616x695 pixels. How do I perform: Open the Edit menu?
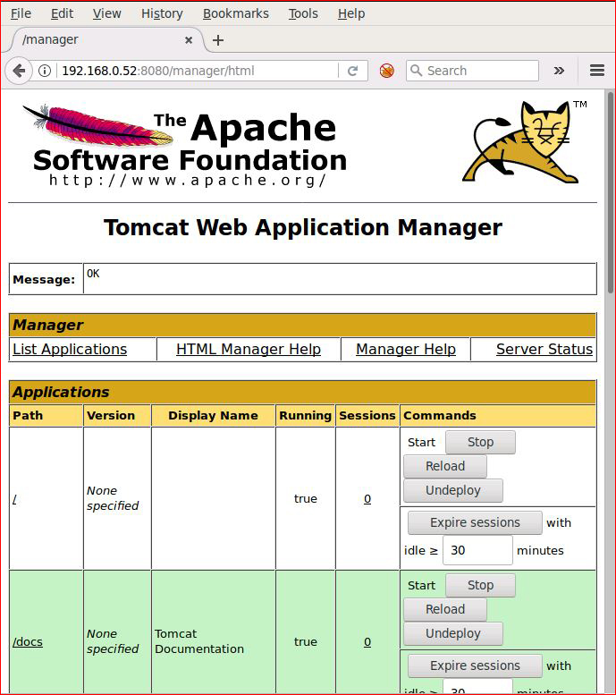[x=62, y=13]
